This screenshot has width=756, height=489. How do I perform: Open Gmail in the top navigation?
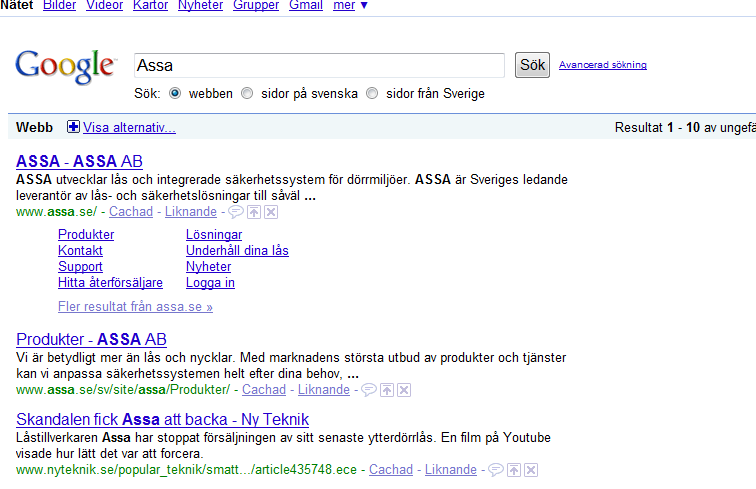pyautogui.click(x=306, y=5)
